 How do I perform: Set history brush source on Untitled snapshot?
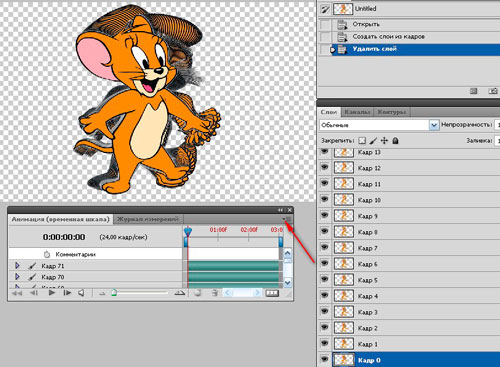[325, 9]
